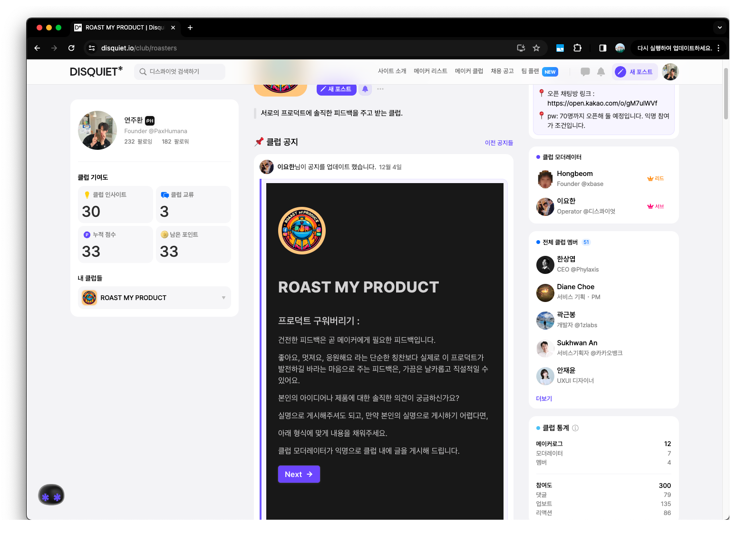
Task: Go back to the previous page
Action: [x=37, y=48]
